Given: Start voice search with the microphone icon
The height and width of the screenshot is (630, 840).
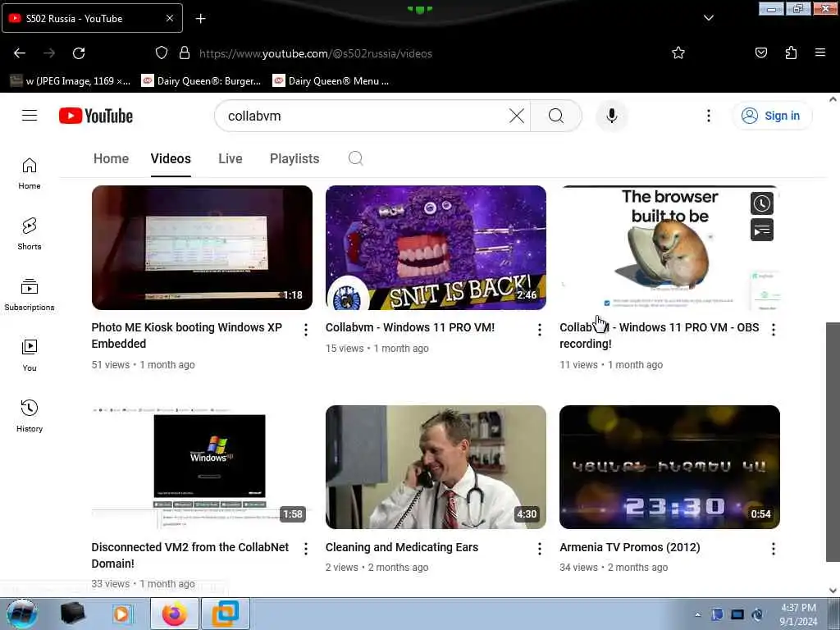Looking at the screenshot, I should point(612,116).
